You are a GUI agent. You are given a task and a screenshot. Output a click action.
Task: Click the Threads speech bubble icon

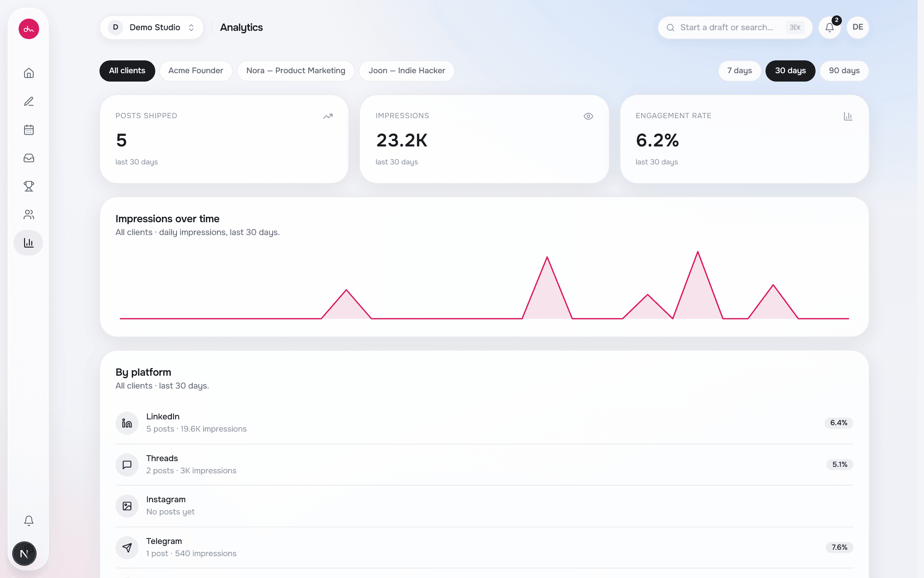tap(127, 464)
